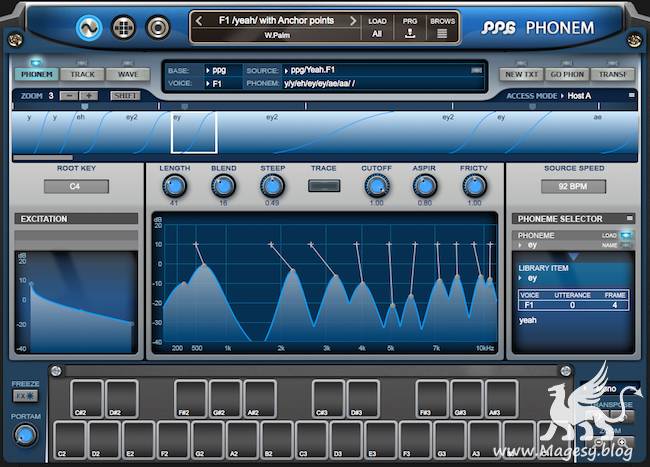Decrease zoom with the minus button

click(69, 96)
